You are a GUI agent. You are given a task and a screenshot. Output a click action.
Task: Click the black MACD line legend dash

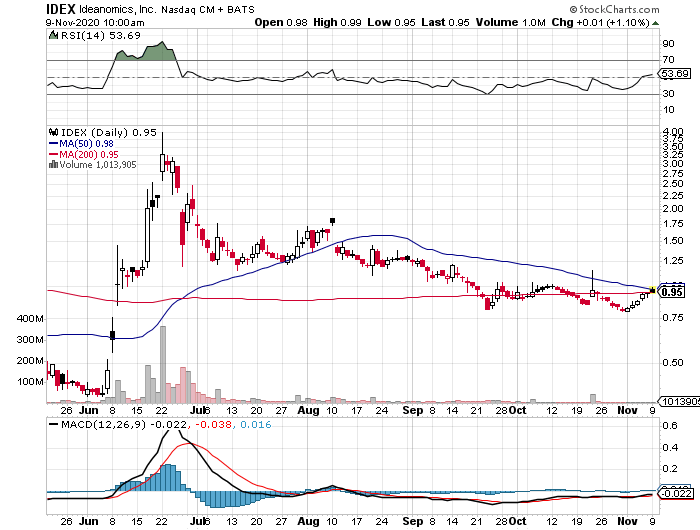tap(53, 425)
